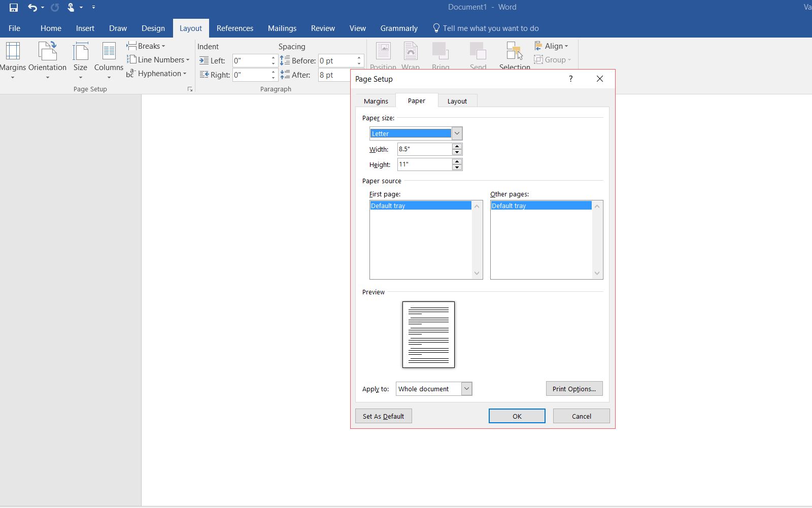This screenshot has height=508, width=812.
Task: Decrease paper Height with down arrow
Action: pos(457,167)
